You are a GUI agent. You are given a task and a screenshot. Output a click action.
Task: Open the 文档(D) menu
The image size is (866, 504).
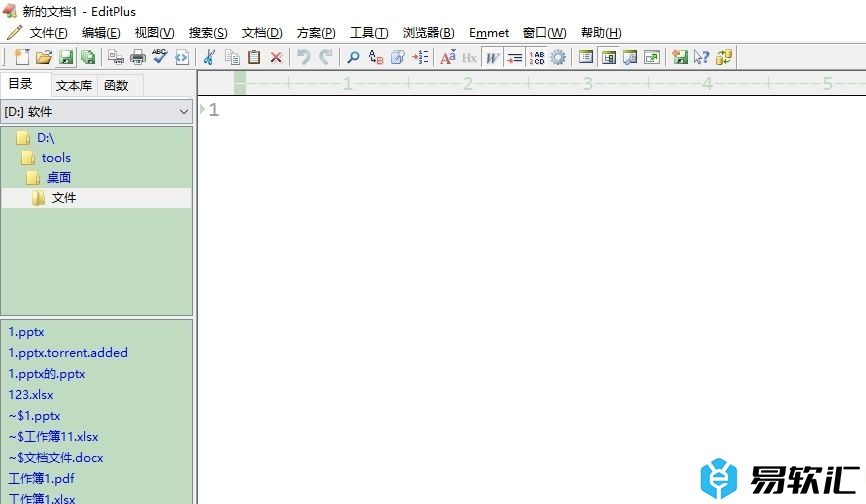[262, 33]
